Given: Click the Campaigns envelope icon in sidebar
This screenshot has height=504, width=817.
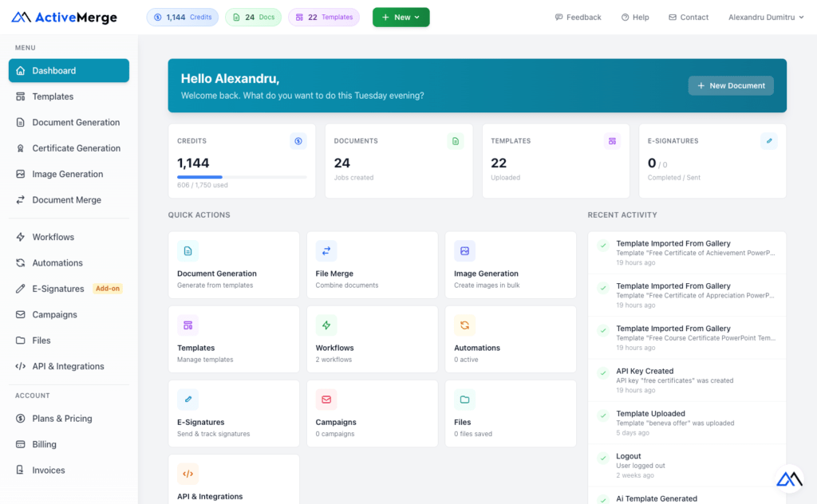Looking at the screenshot, I should pyautogui.click(x=20, y=314).
